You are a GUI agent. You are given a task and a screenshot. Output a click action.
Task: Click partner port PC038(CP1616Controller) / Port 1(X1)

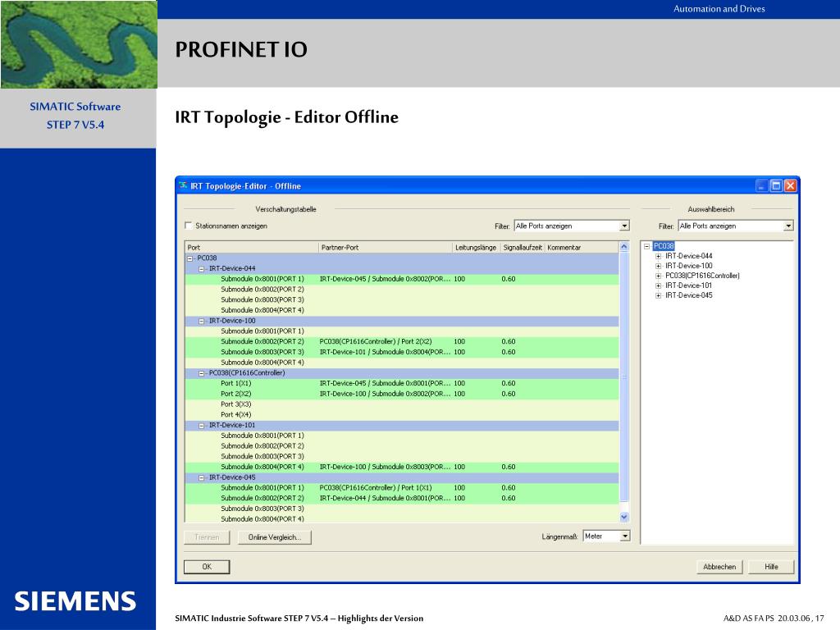click(376, 488)
